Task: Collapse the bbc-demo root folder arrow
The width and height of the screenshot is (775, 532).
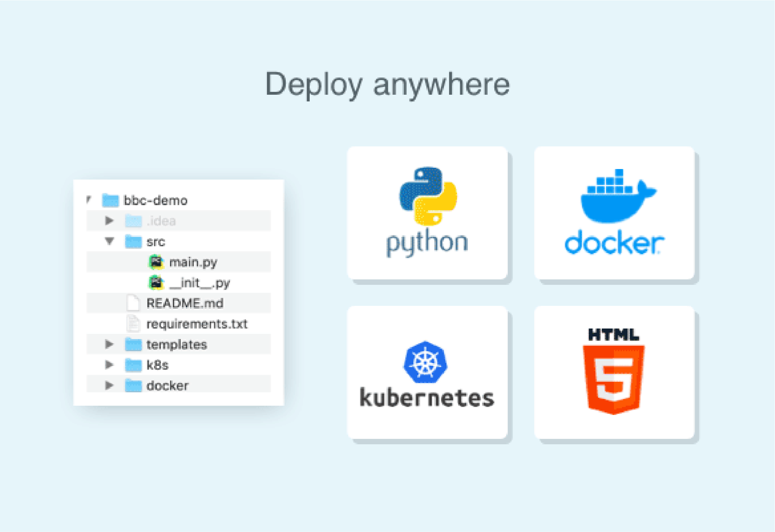Action: click(88, 199)
